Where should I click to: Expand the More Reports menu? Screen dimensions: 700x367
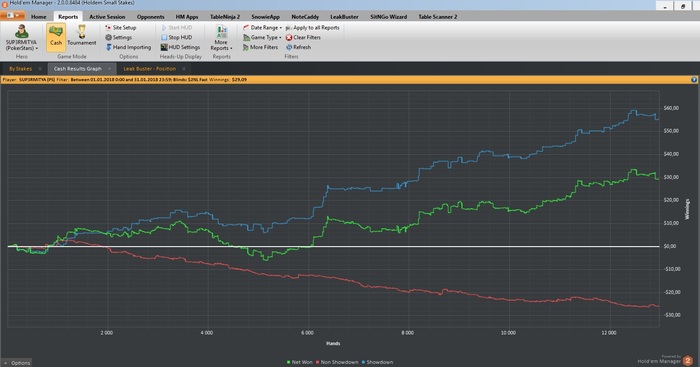pyautogui.click(x=221, y=38)
